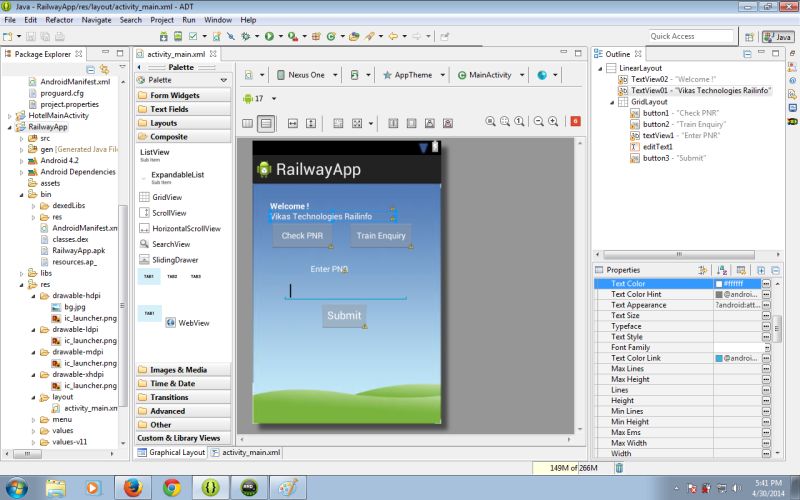The height and width of the screenshot is (500, 800).
Task: Click Collapse All in Package Explorer
Action: [x=91, y=69]
